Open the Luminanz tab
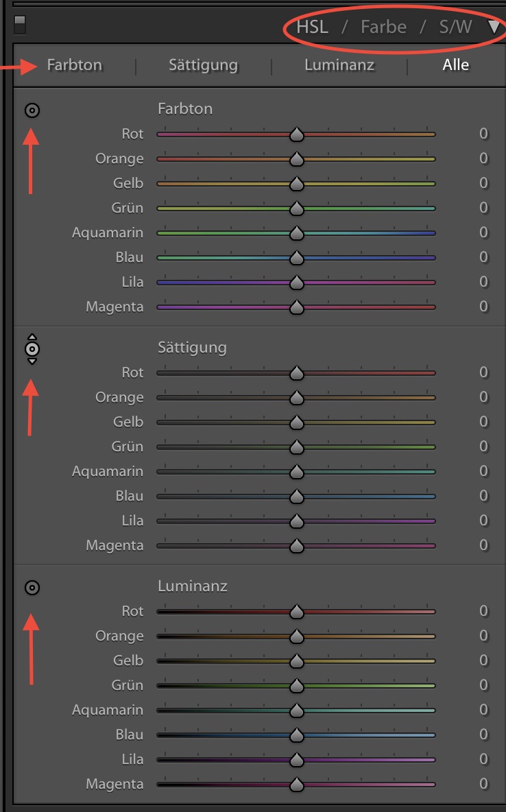Image resolution: width=506 pixels, height=812 pixels. tap(341, 65)
